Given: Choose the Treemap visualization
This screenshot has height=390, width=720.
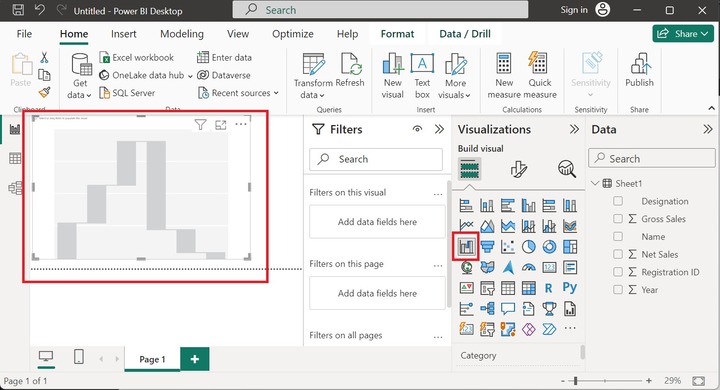Looking at the screenshot, I should (x=570, y=247).
